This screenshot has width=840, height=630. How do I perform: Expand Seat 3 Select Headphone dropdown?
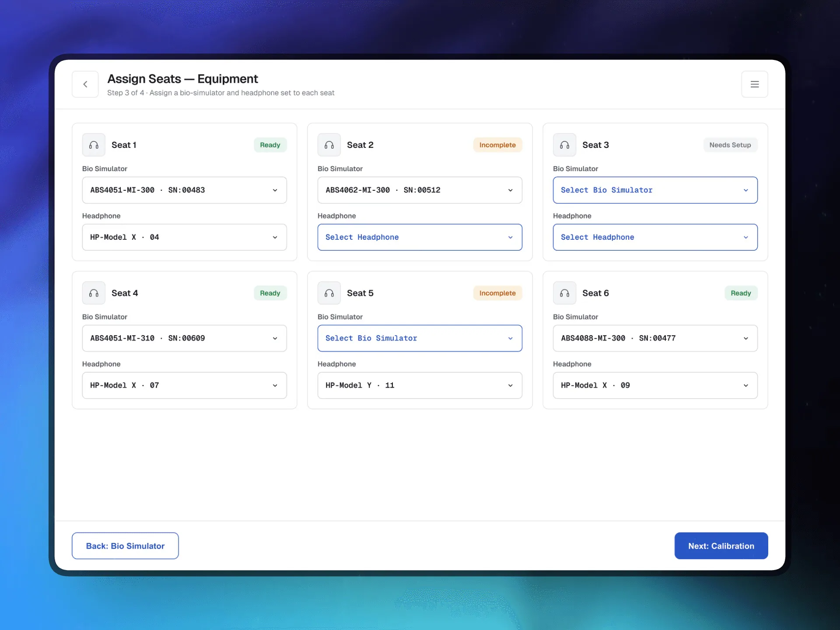(x=655, y=237)
